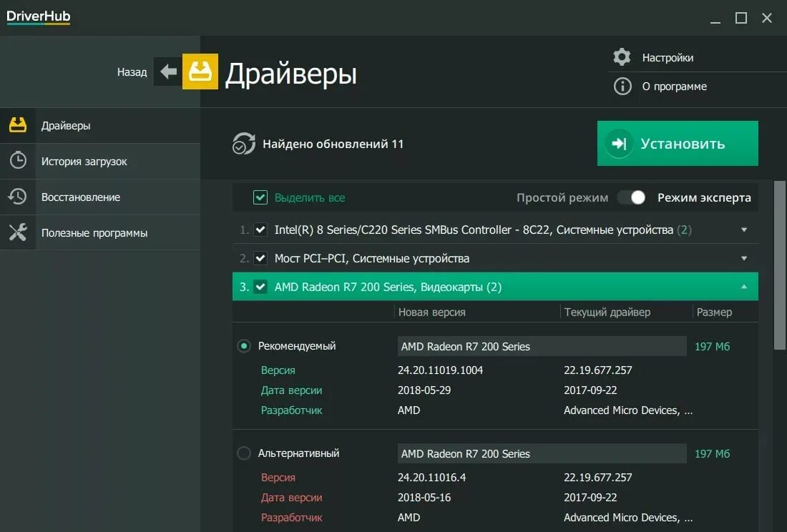The width and height of the screenshot is (787, 532).
Task: Click Мост PCI–PCI, Системные устройства text
Action: tap(372, 258)
